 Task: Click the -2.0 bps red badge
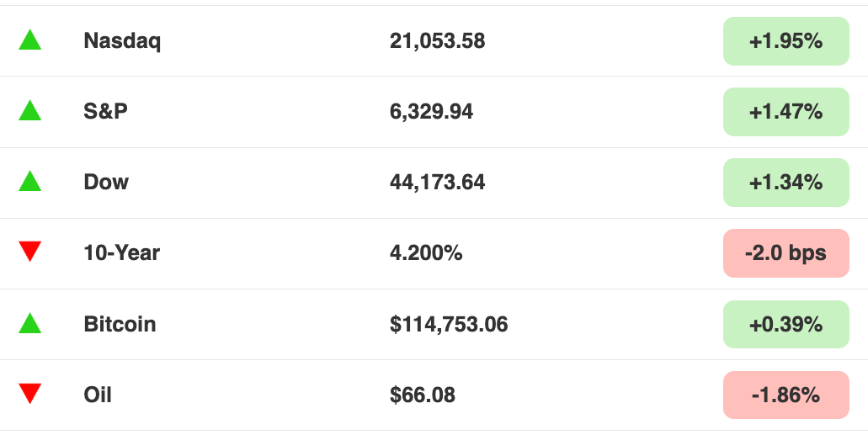785,252
